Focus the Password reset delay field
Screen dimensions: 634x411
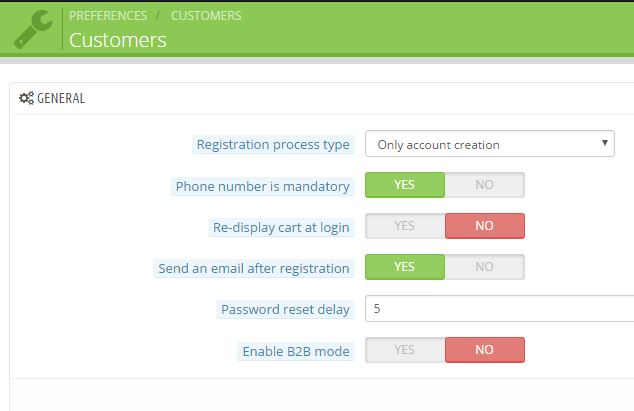[x=499, y=309]
